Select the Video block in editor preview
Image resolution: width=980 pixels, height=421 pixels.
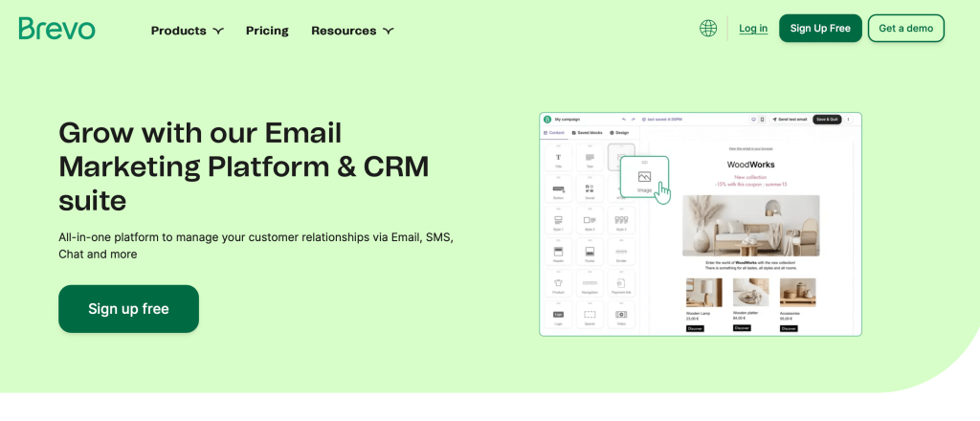coord(621,315)
